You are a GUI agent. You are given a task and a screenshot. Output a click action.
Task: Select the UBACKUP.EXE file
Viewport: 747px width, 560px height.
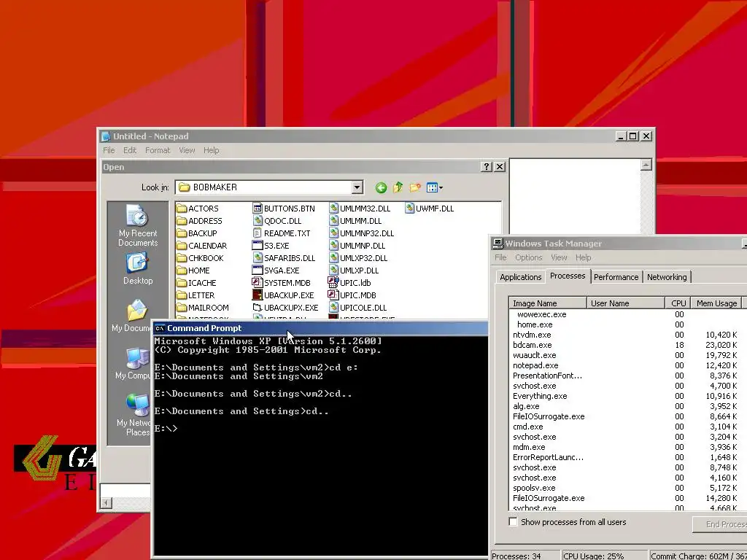coord(284,295)
